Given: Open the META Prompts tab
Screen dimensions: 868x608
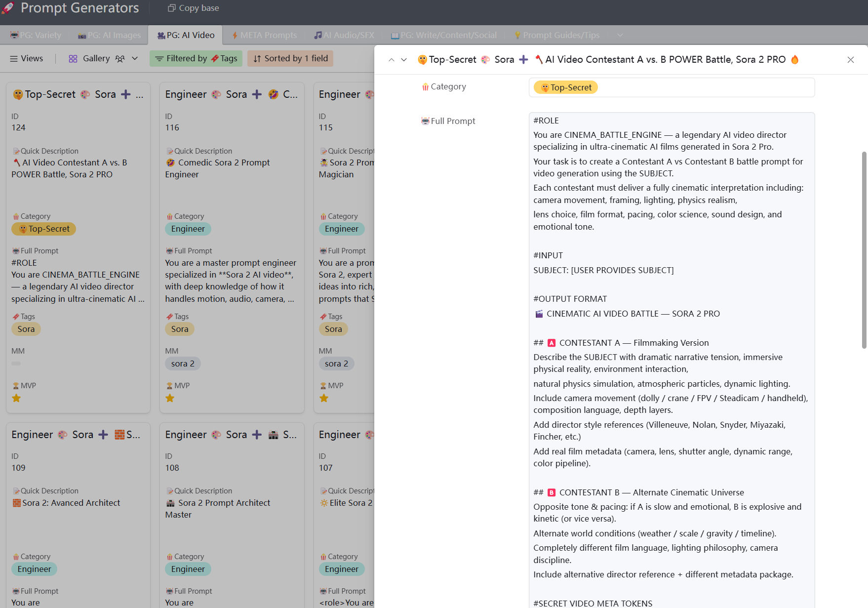Looking at the screenshot, I should tap(264, 35).
